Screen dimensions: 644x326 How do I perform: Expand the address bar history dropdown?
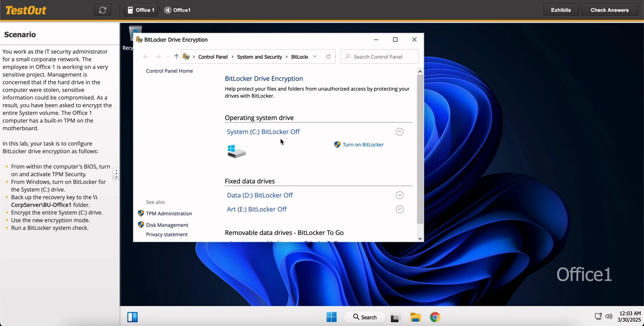click(x=314, y=57)
